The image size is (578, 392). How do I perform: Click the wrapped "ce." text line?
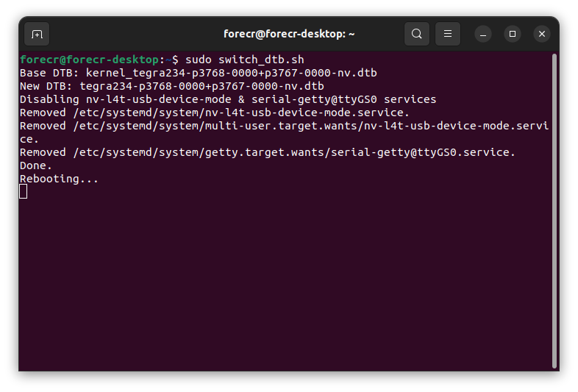(29, 140)
